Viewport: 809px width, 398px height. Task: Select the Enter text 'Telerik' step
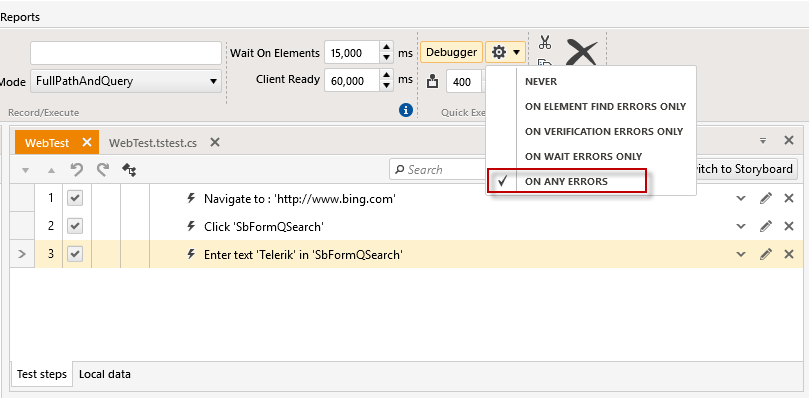[x=303, y=254]
